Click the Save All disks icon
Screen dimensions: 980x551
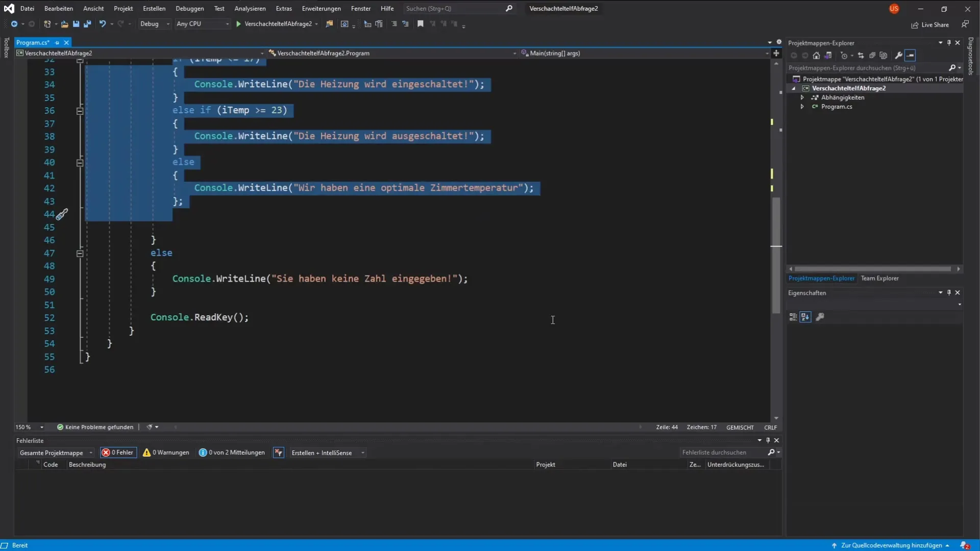(x=87, y=24)
